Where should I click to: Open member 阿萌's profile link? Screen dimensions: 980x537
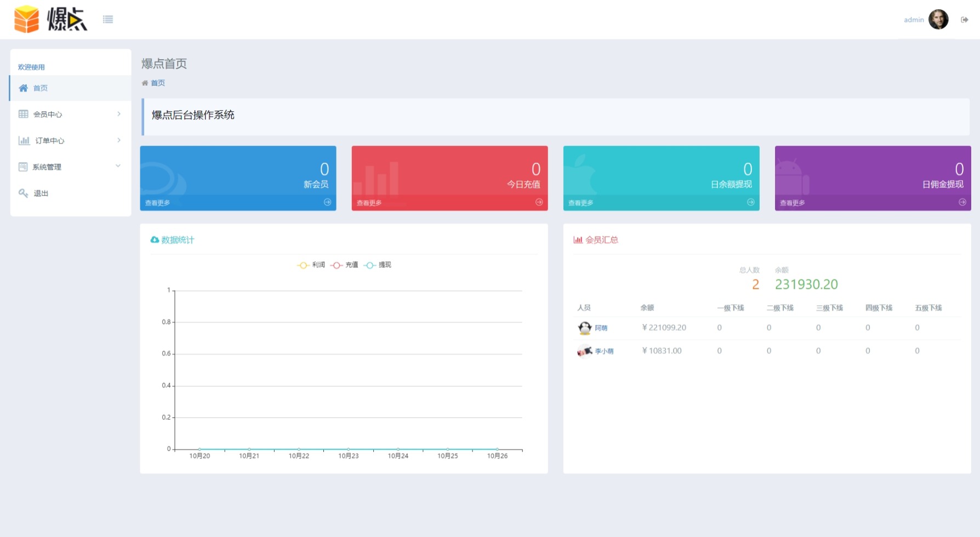coord(601,328)
